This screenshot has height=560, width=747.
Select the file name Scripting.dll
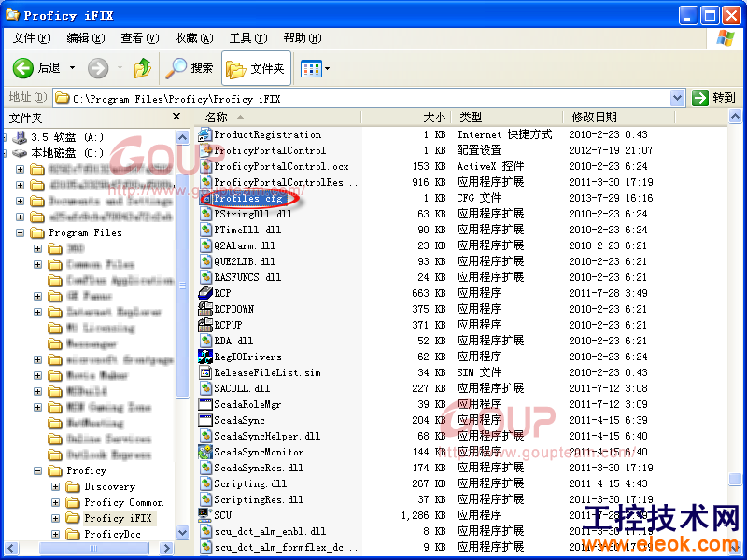pos(250,483)
